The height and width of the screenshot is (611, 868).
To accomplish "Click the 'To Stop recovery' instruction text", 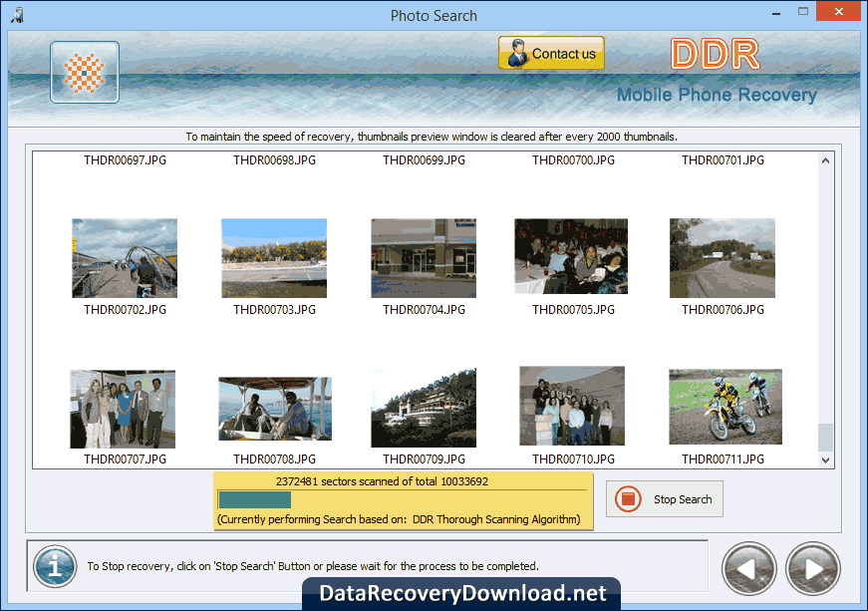I will point(313,566).
